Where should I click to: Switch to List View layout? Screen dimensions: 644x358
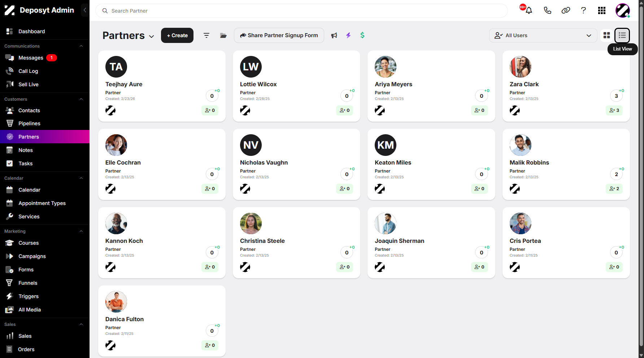tap(622, 35)
